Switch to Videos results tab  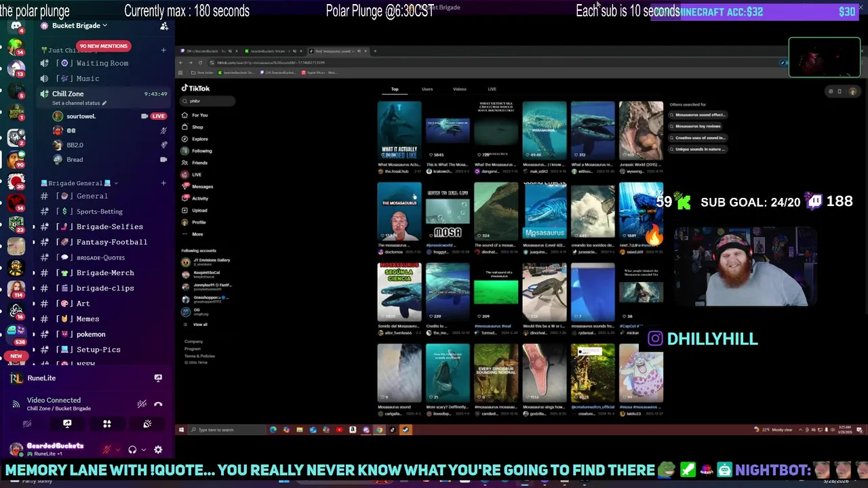[x=459, y=89]
